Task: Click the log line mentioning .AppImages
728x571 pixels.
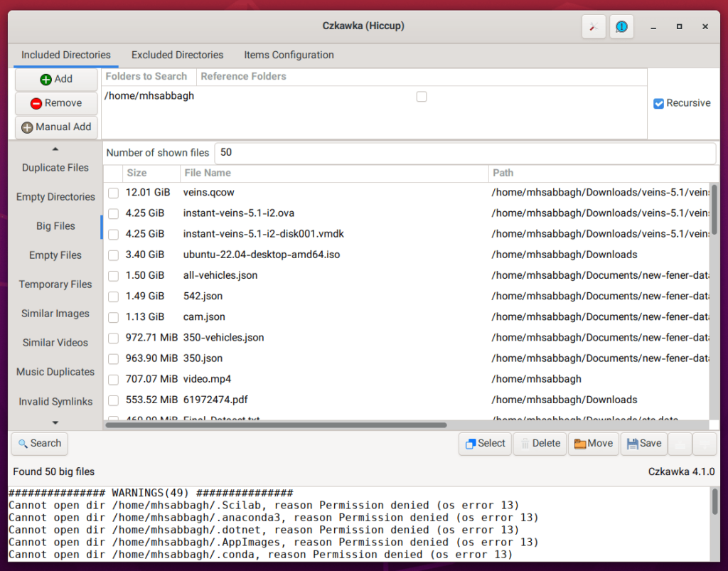Action: pos(274,543)
